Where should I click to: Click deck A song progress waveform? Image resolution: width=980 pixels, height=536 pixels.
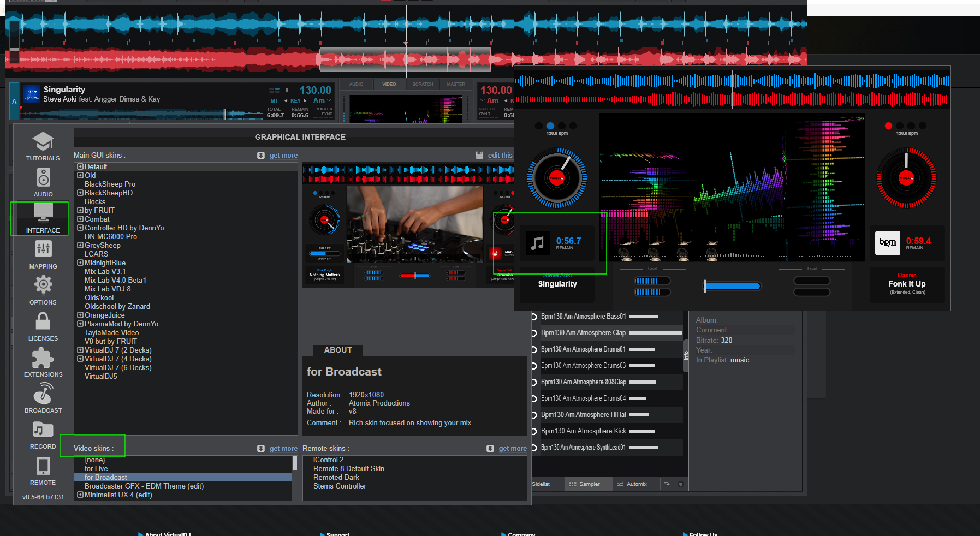point(142,114)
